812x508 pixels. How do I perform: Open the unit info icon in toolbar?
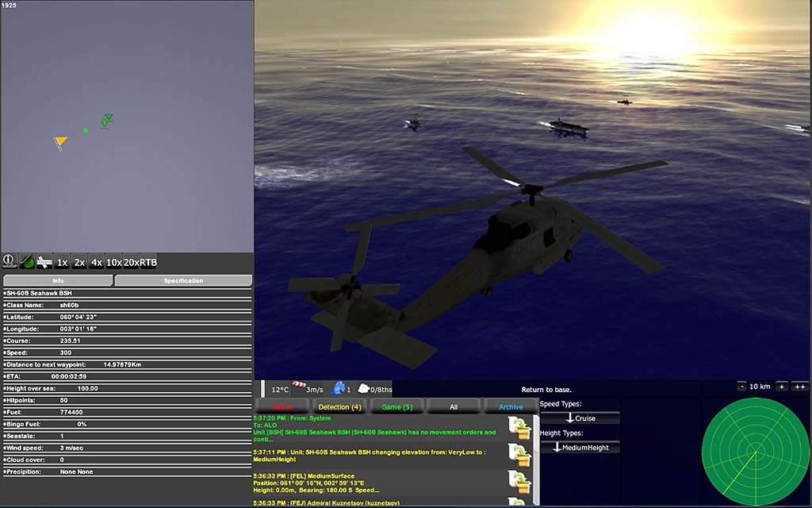click(x=10, y=261)
